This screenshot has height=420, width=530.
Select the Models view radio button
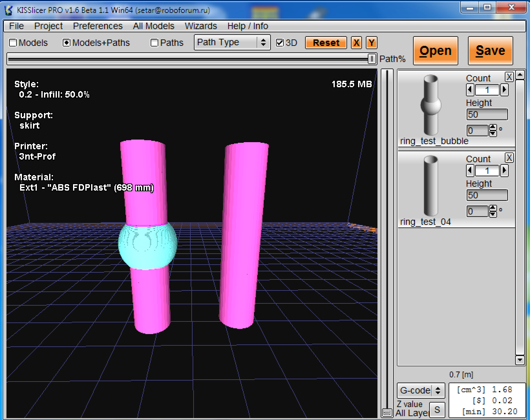click(13, 43)
